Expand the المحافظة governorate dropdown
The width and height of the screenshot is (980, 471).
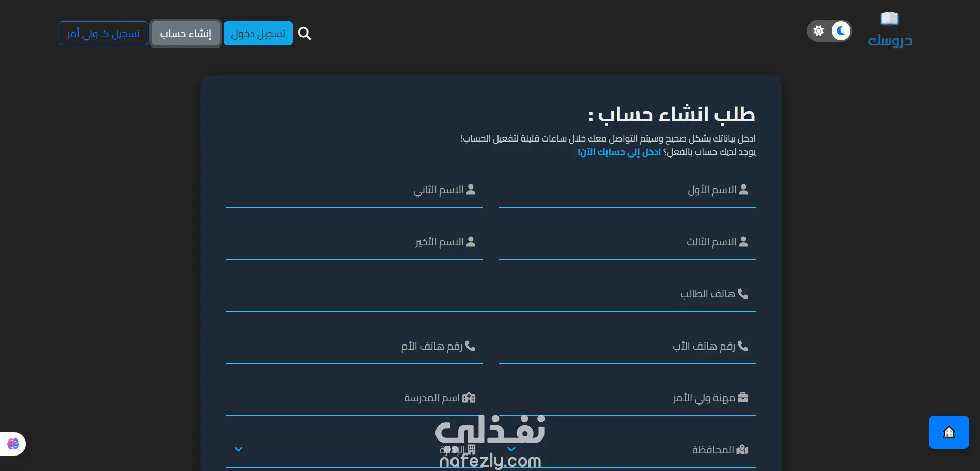(x=627, y=450)
